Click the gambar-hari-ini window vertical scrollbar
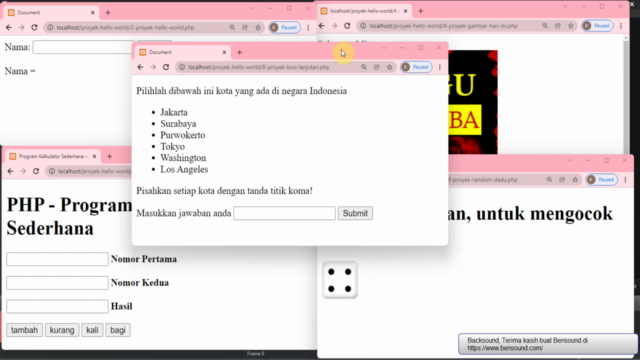This screenshot has height=360, width=640. [626, 94]
